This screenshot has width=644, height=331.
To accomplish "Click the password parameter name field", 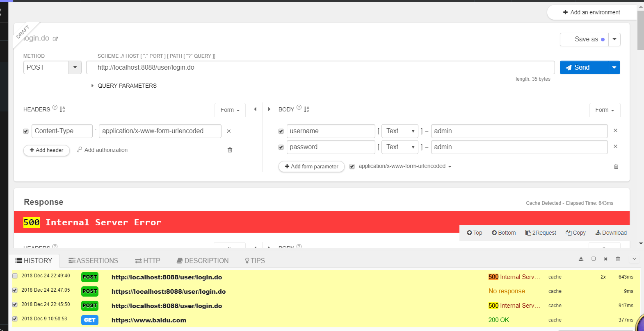I will pyautogui.click(x=331, y=147).
